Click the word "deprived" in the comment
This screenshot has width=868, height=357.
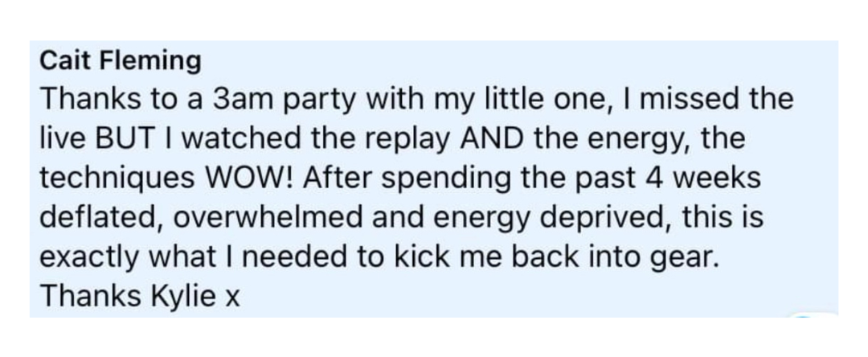(x=606, y=220)
